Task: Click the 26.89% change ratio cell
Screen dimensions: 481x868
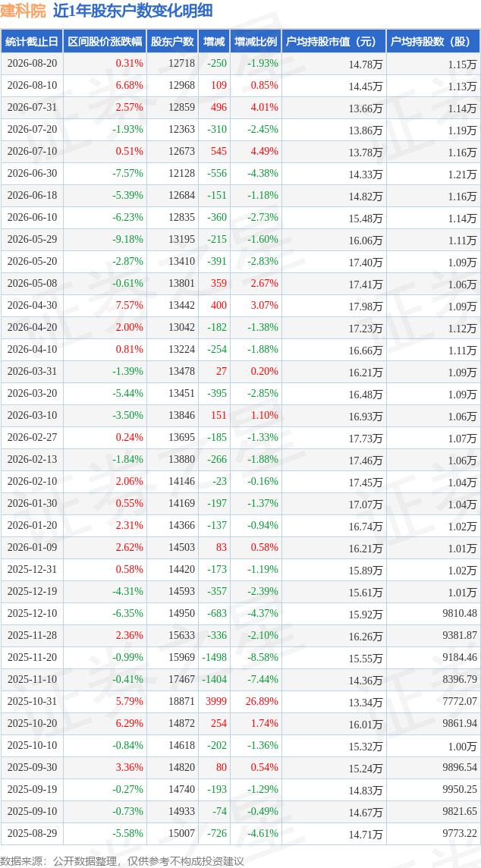Action: (x=261, y=702)
